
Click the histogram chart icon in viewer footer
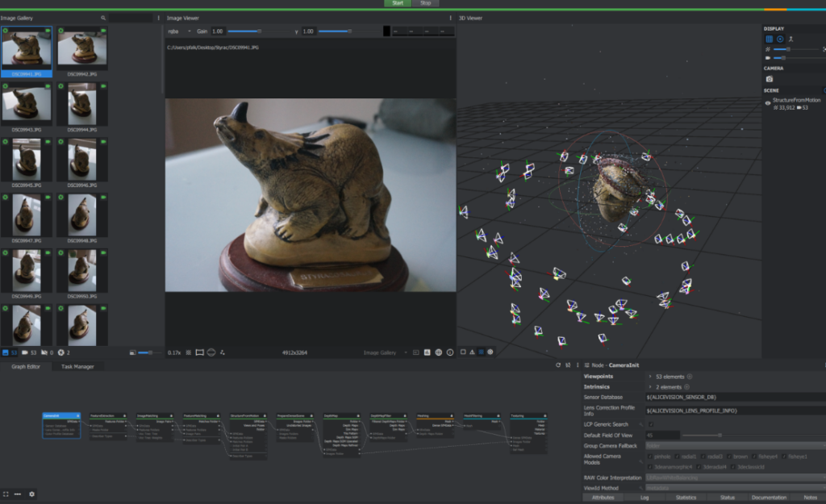tap(428, 352)
